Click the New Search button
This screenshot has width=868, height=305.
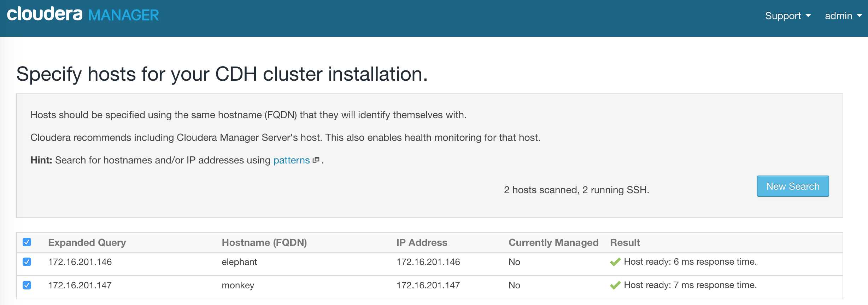(x=793, y=186)
